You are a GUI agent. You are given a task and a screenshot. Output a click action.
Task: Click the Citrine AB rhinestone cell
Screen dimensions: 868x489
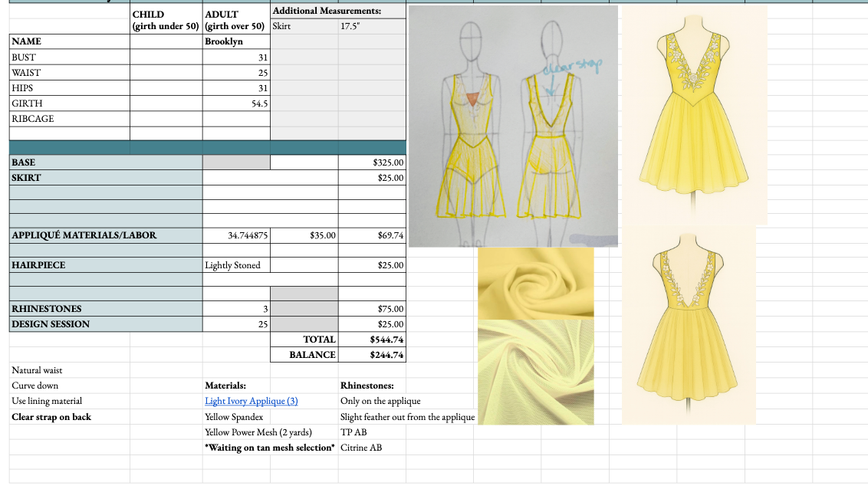click(361, 447)
